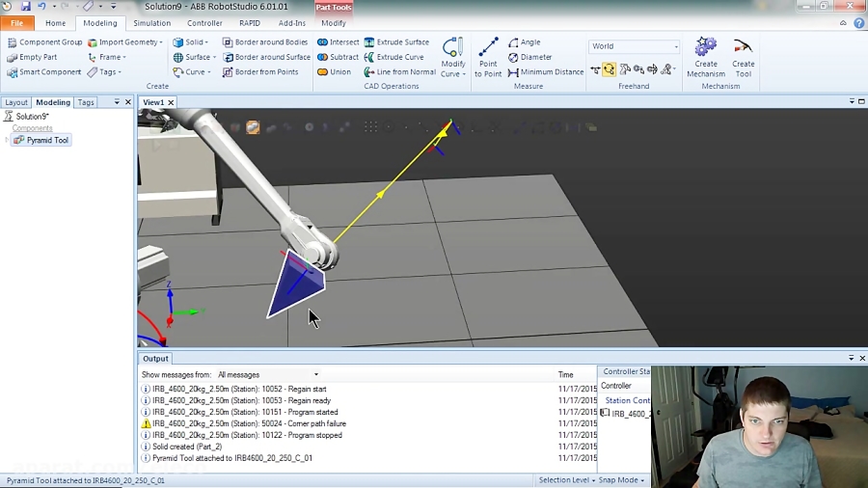
Task: Switch to the RAPID ribbon tab
Action: coord(250,23)
